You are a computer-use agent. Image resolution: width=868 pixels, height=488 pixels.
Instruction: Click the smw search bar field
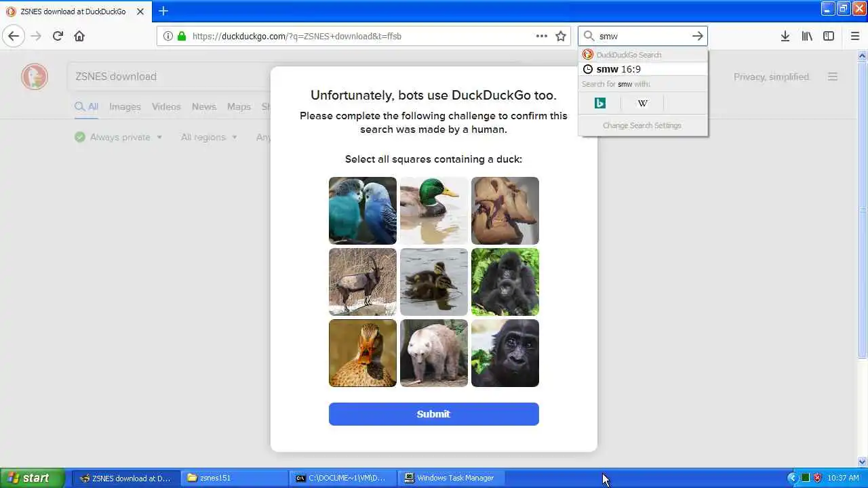tap(642, 36)
